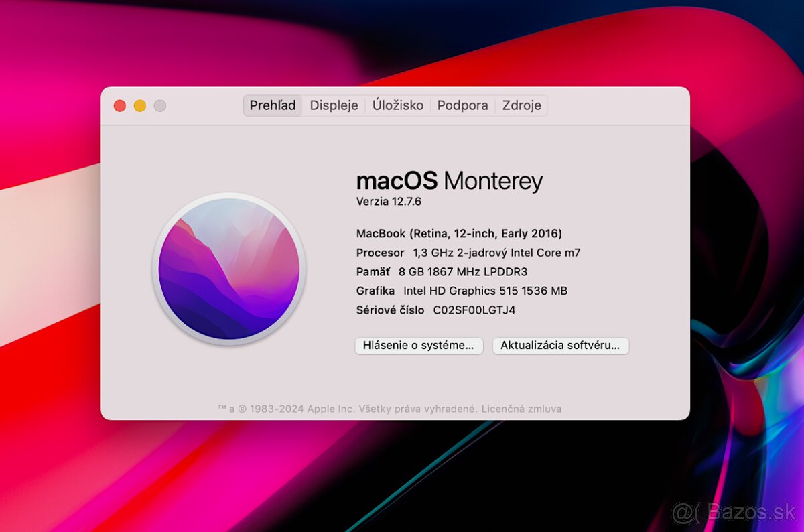Close the window with the red button

(x=120, y=106)
